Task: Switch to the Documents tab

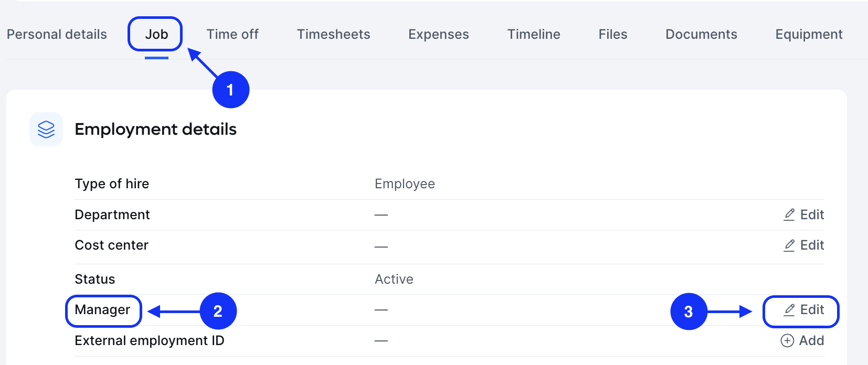Action: (701, 34)
